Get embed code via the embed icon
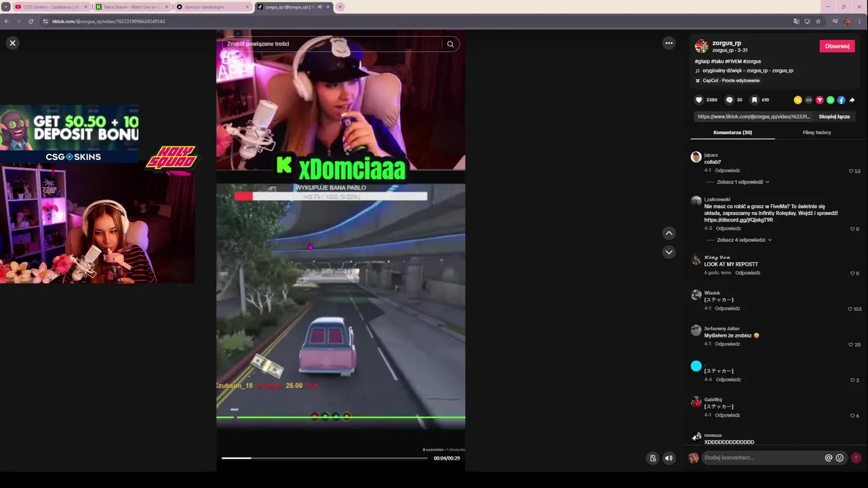This screenshot has width=868, height=488. (808, 100)
